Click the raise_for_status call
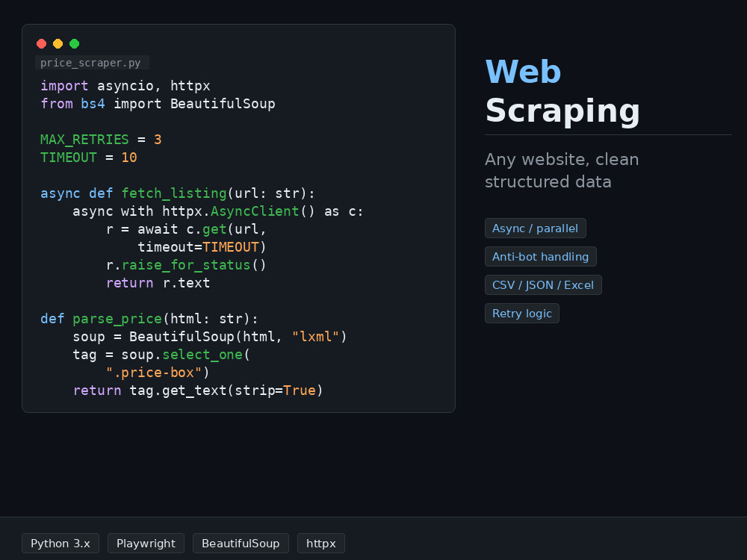747x560 pixels. click(186, 265)
